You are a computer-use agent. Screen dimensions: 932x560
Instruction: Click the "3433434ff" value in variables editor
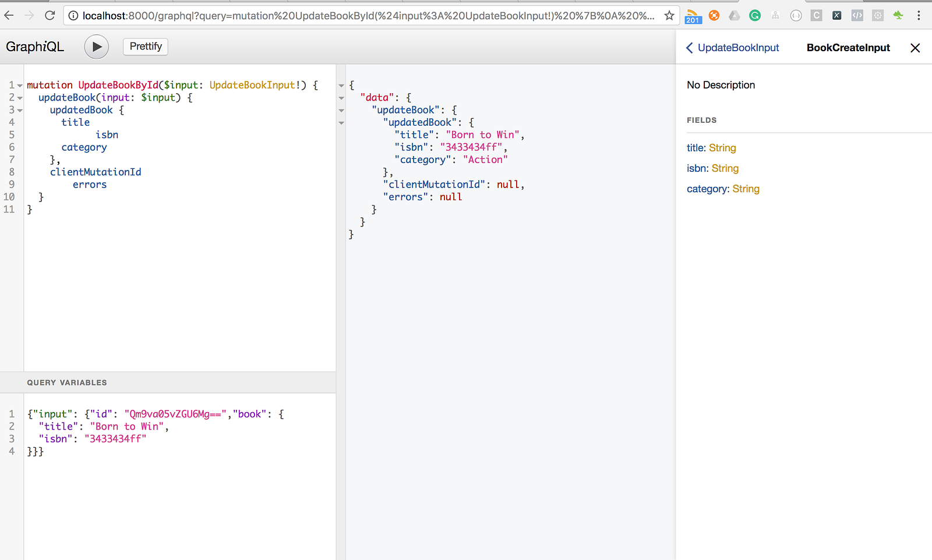[x=115, y=439]
